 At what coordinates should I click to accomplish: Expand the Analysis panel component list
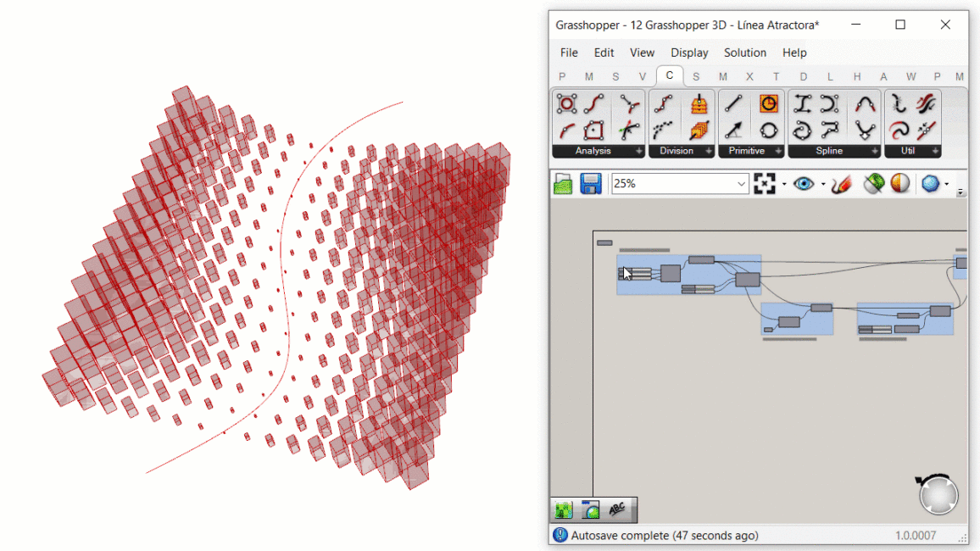click(x=639, y=151)
